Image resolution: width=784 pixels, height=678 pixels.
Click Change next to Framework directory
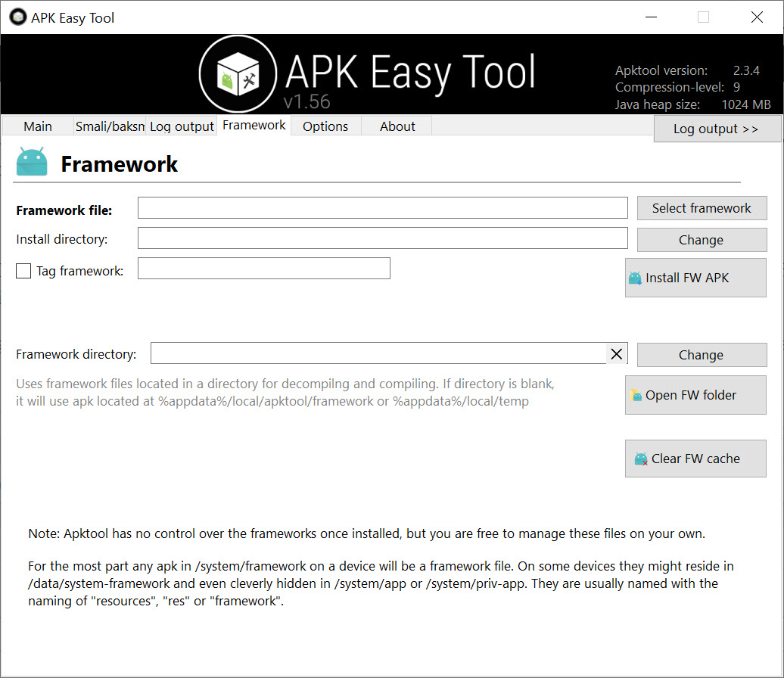[702, 355]
